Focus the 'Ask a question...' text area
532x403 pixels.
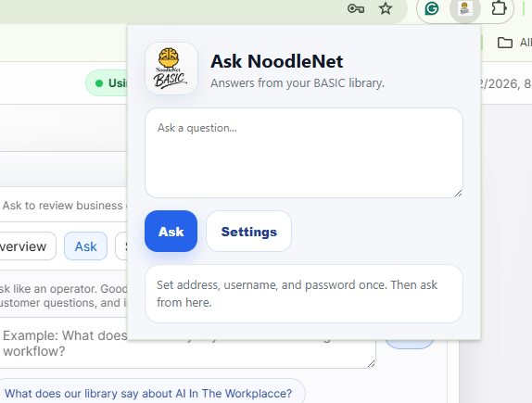pos(304,153)
